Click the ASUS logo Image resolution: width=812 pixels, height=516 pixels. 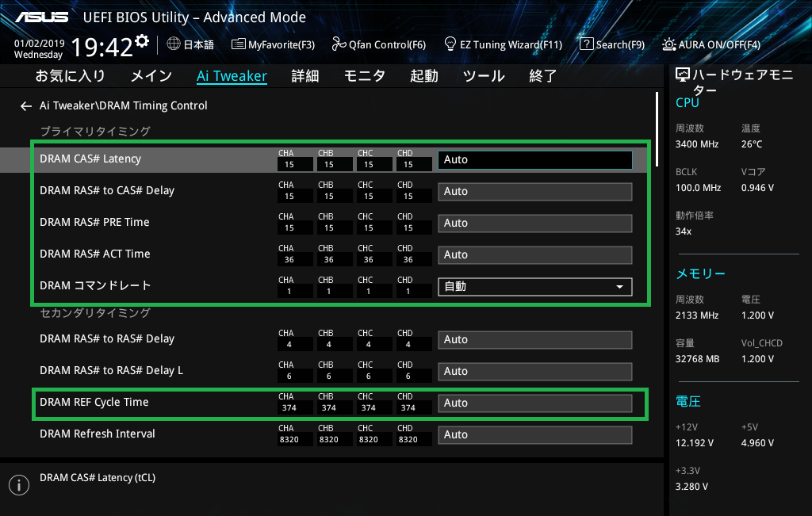click(x=41, y=17)
